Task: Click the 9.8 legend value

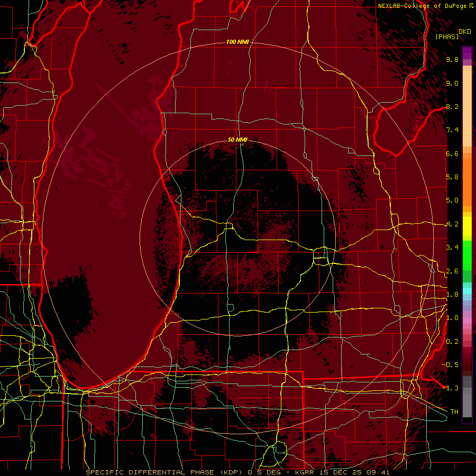Action: tap(452, 60)
